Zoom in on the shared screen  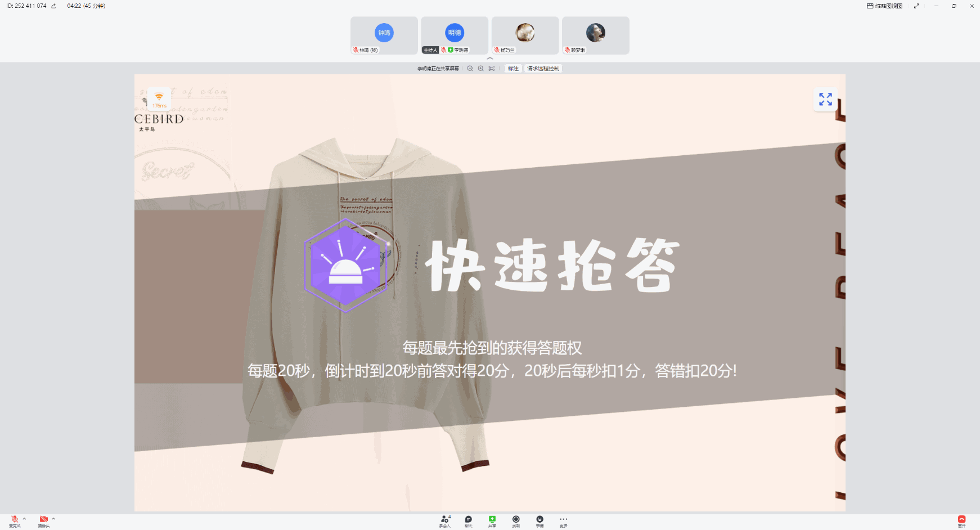(x=480, y=69)
